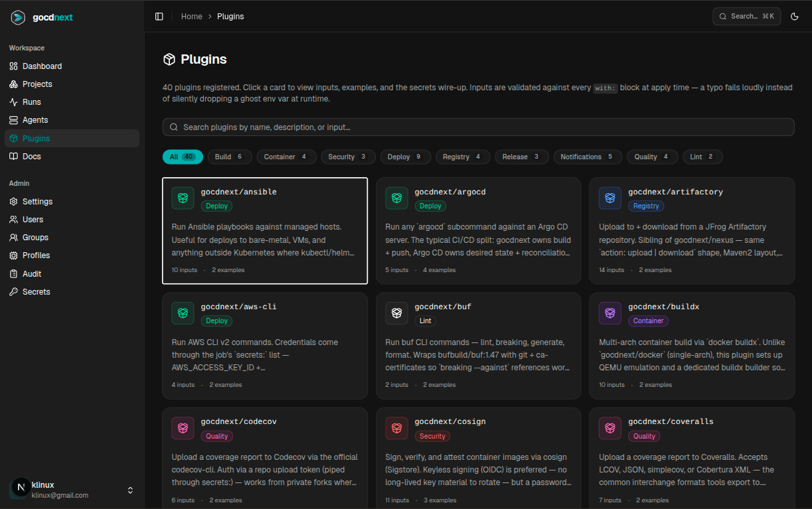Filter plugins by Build category
Viewport: 812px width, 509px height.
pyautogui.click(x=230, y=157)
